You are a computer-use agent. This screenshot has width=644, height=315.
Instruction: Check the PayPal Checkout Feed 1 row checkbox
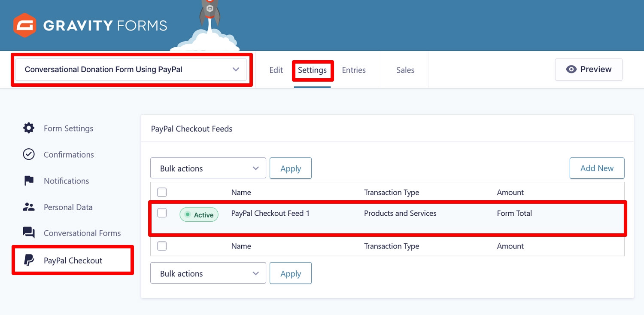click(x=162, y=213)
